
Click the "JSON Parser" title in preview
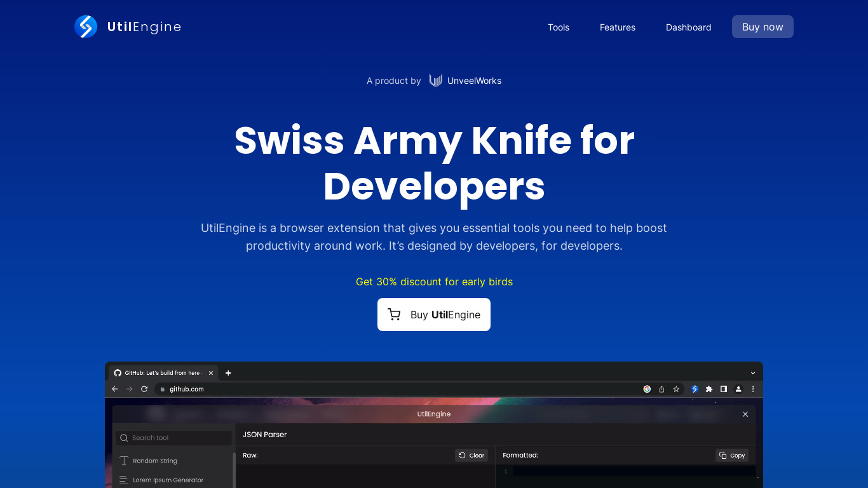point(265,435)
